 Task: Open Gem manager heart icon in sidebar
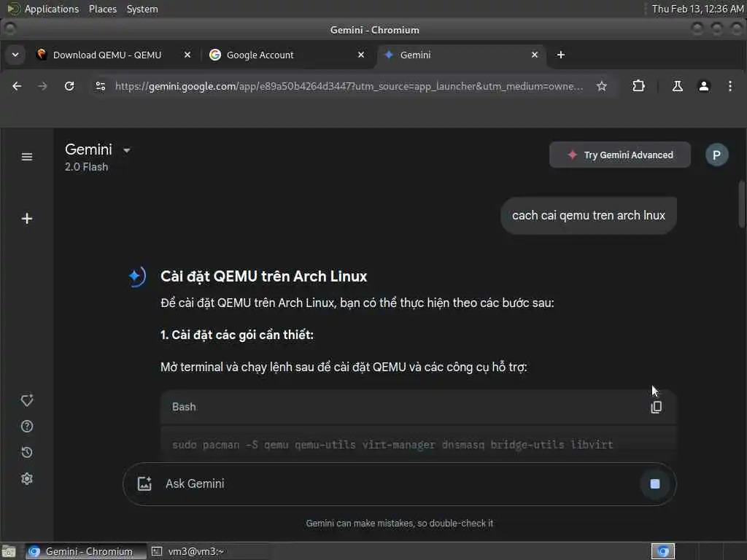point(27,400)
